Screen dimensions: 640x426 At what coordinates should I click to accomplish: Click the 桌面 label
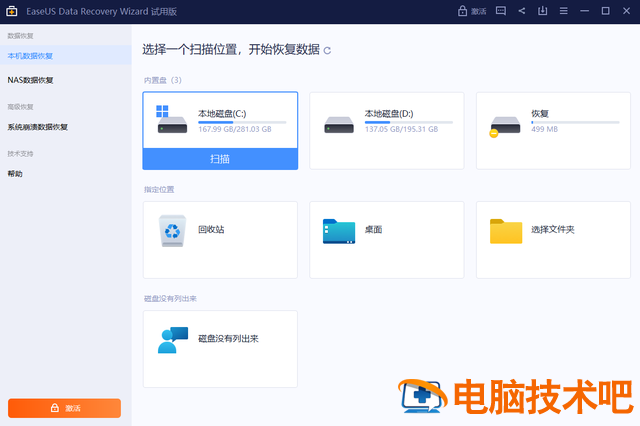tap(373, 229)
